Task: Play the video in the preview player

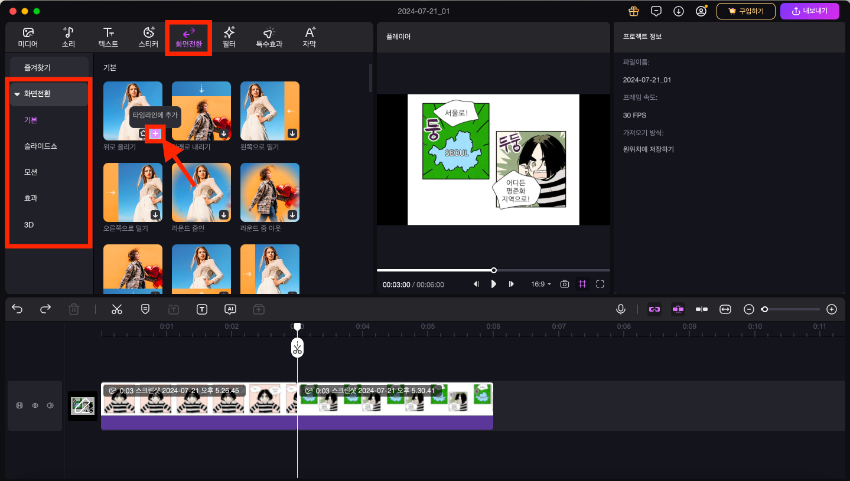Action: (x=493, y=284)
